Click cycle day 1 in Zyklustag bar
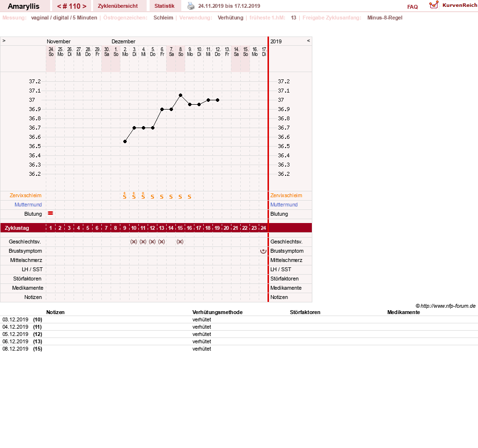The image size is (478, 448). click(x=51, y=228)
